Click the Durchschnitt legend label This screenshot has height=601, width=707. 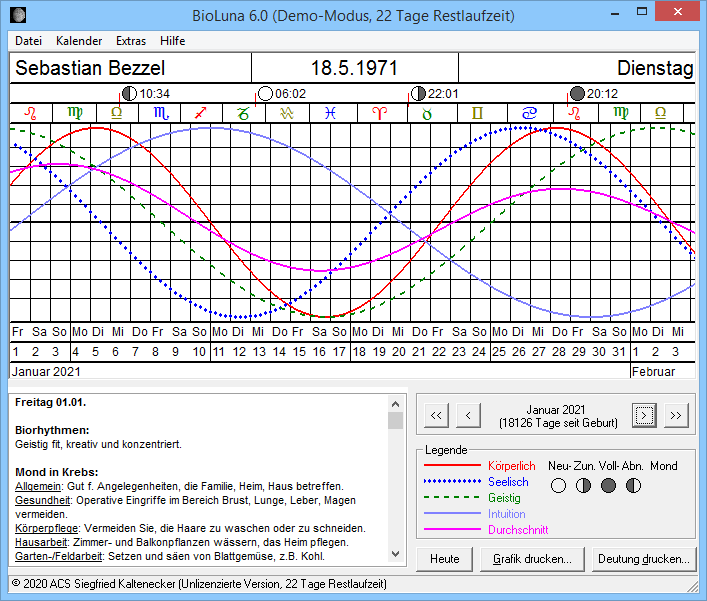pyautogui.click(x=518, y=530)
